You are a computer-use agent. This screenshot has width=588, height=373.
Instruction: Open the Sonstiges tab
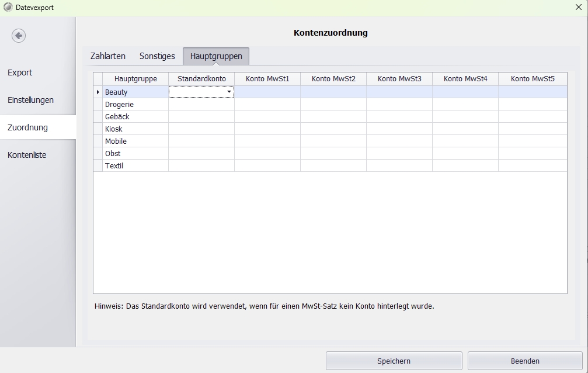(157, 56)
